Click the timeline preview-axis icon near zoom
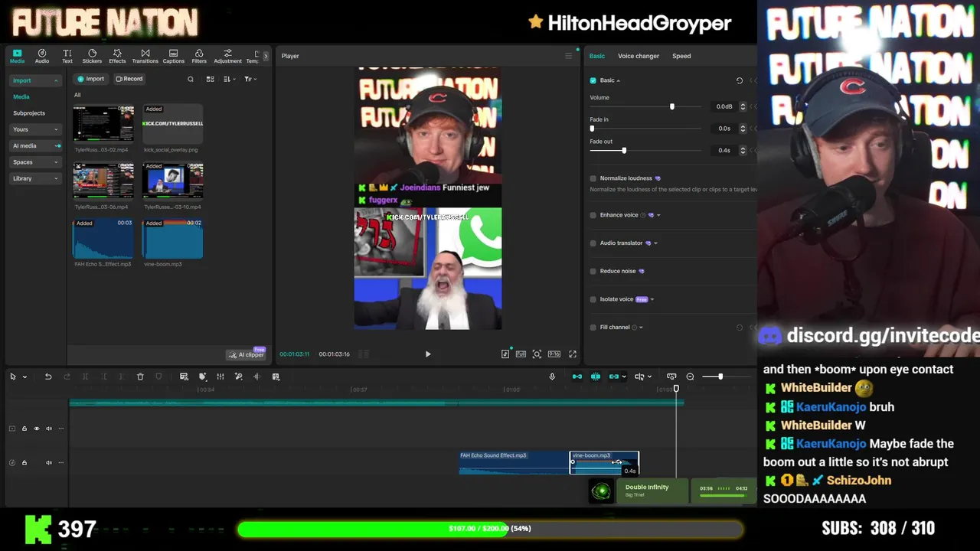Screen dimensions: 980x551 tap(671, 377)
